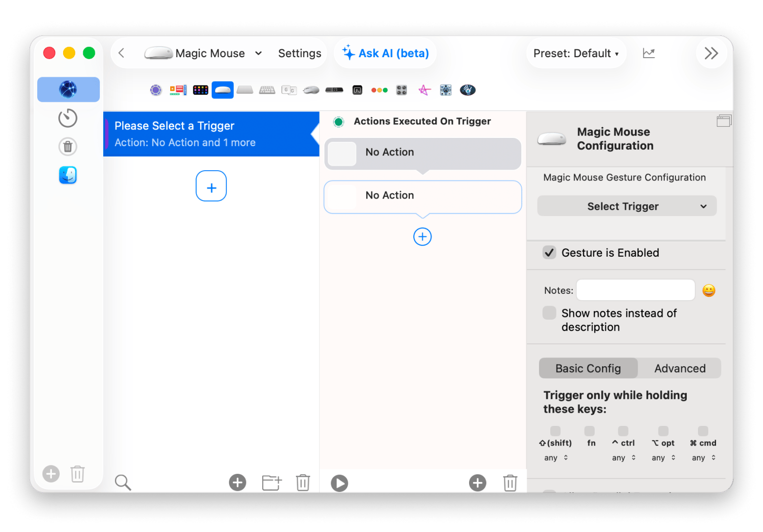Open the four-button remote category icon
Screen dimensions: 763x532
click(402, 90)
